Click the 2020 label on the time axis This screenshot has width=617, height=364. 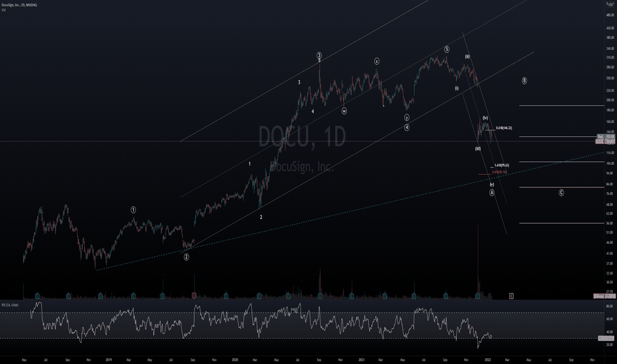point(235,359)
